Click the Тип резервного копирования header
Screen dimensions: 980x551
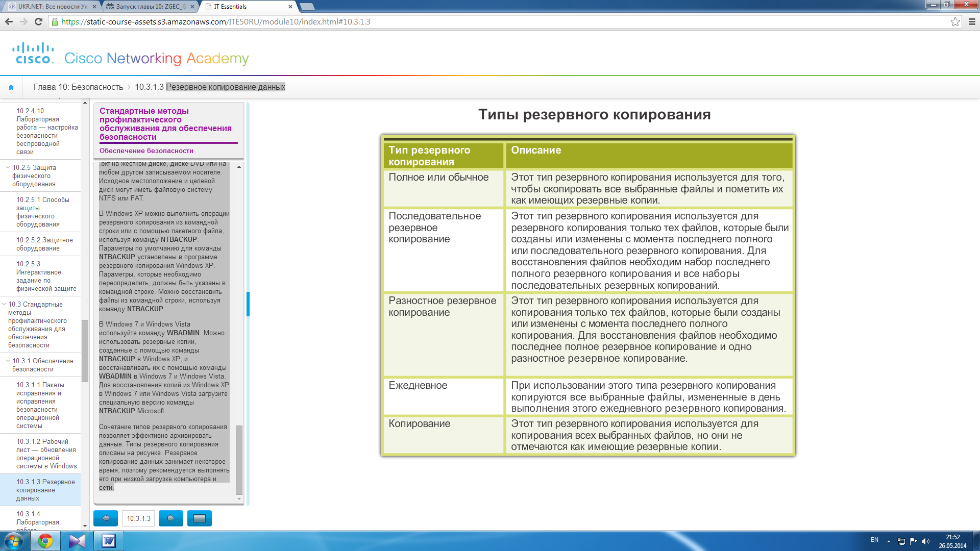pos(443,156)
